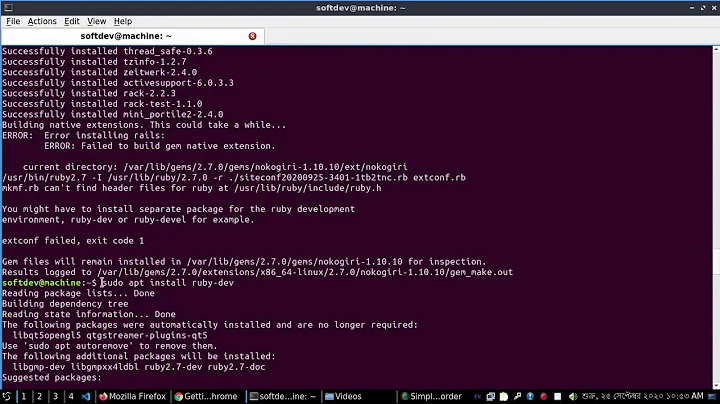
Task: Click the red record tray icon
Action: (544, 396)
